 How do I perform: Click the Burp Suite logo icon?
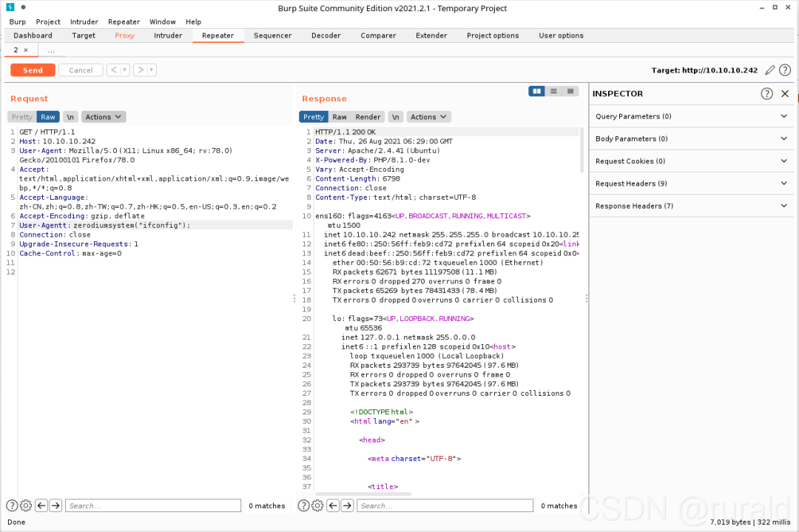tap(10, 7)
